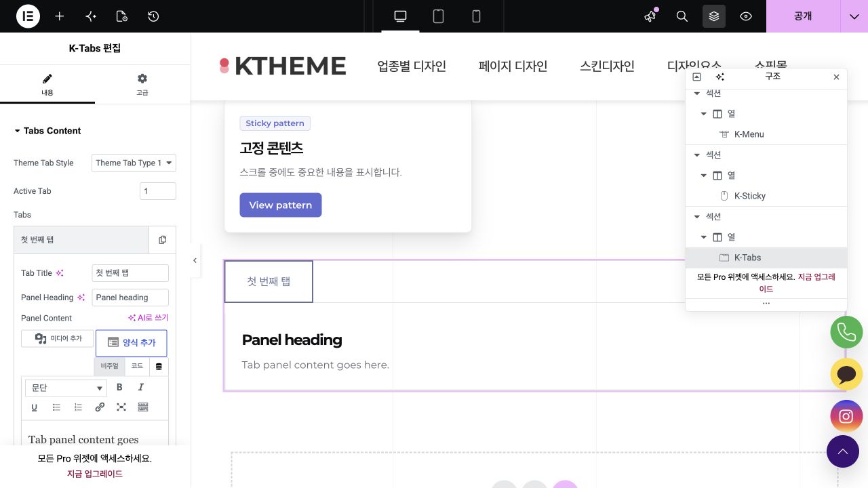
Task: Toggle bulleted list in editor
Action: click(56, 407)
